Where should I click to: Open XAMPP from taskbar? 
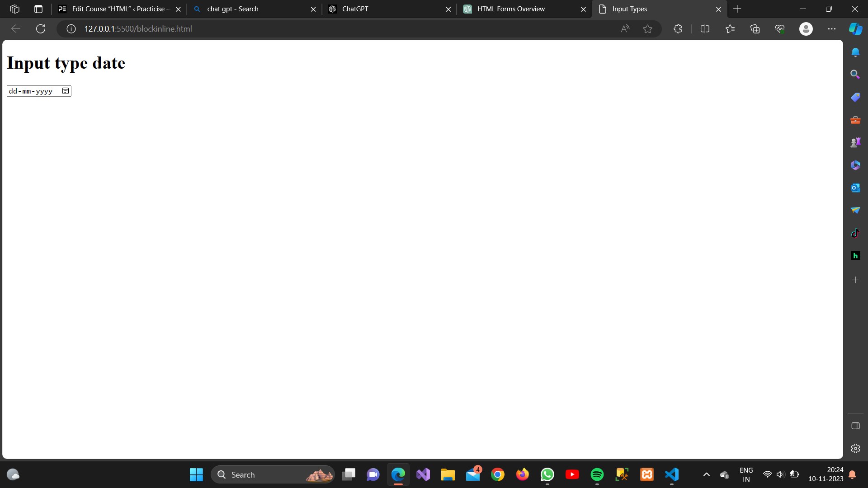click(647, 475)
